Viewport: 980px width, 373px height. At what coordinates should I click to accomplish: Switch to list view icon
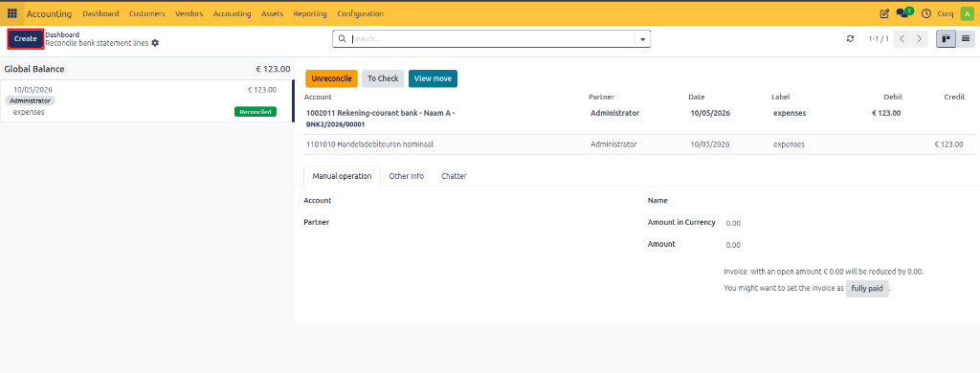(965, 39)
